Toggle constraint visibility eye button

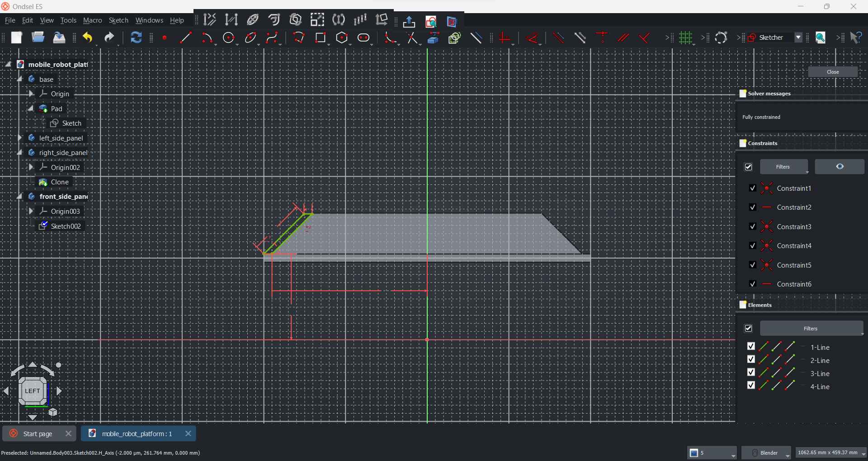tap(840, 167)
